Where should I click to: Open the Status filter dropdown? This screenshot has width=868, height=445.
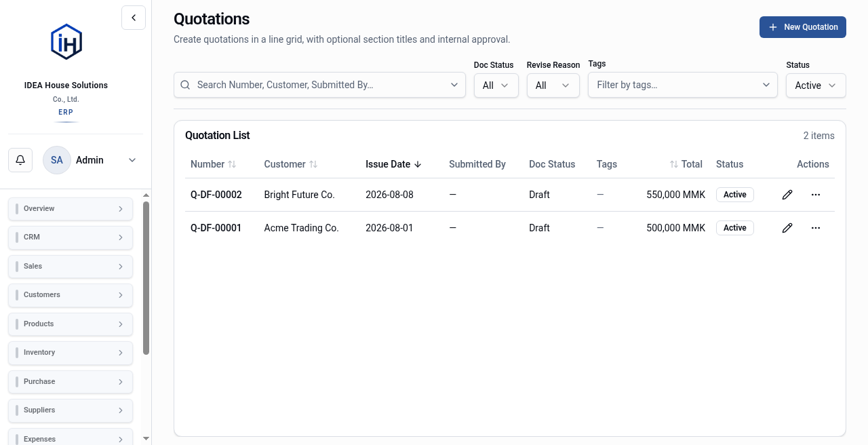816,85
